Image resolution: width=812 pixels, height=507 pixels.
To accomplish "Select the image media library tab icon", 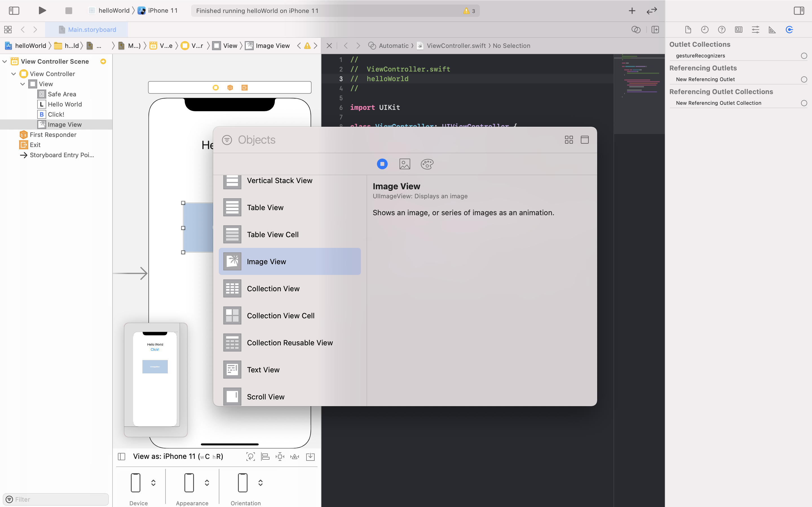I will (405, 164).
